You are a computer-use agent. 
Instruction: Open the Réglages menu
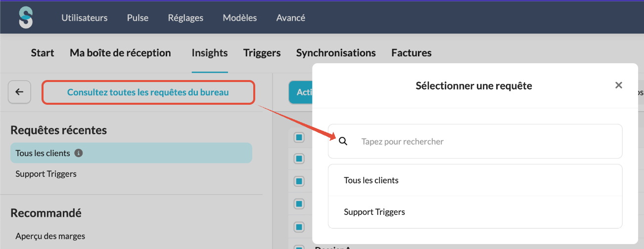pyautogui.click(x=185, y=18)
